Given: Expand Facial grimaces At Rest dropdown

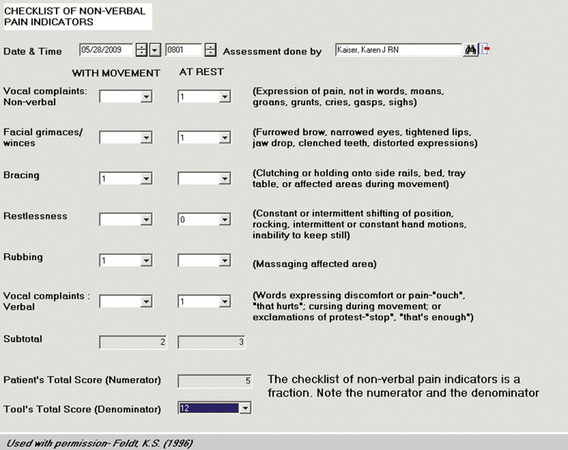Looking at the screenshot, I should 204,138.
